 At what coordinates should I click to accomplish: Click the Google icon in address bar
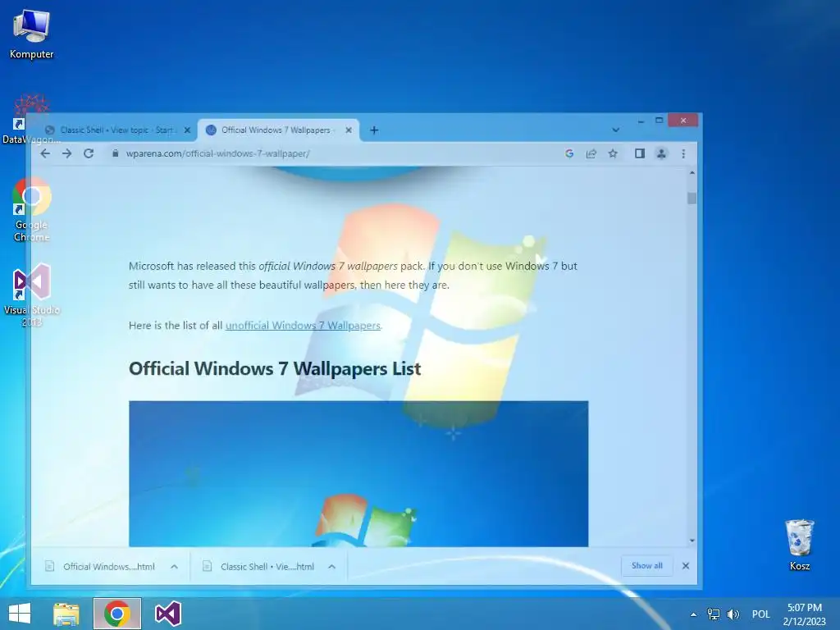point(569,153)
